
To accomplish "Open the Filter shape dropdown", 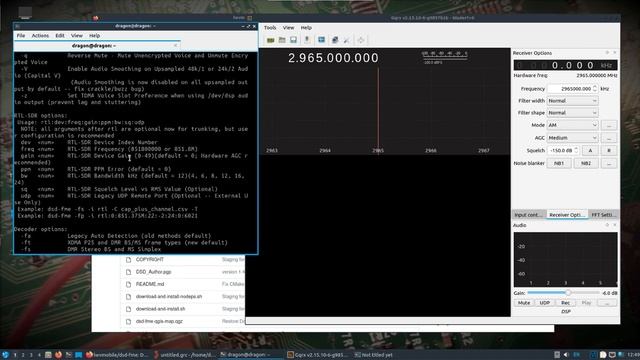I will pos(572,113).
